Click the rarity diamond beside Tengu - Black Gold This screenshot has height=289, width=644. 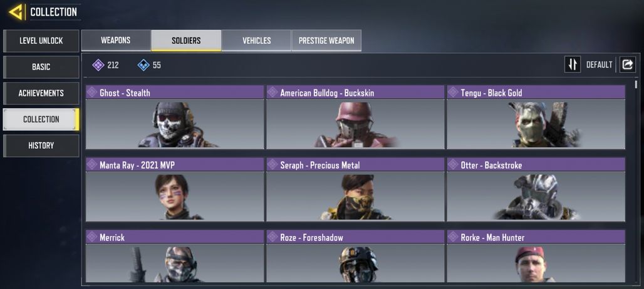tap(453, 92)
